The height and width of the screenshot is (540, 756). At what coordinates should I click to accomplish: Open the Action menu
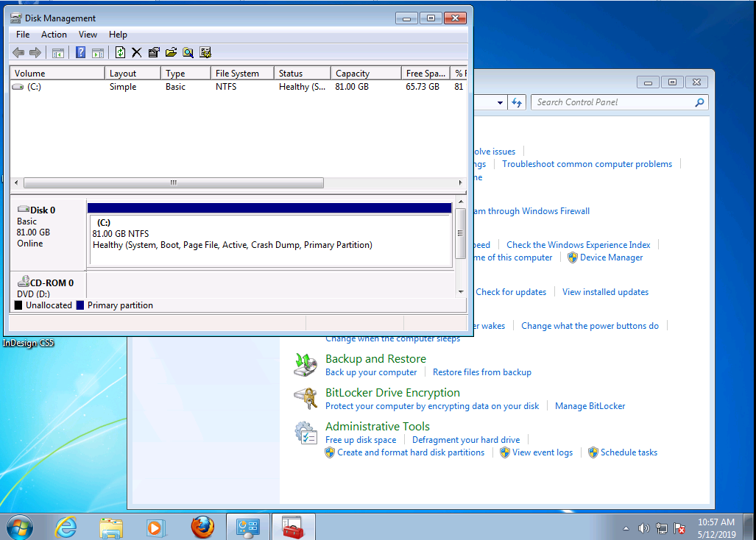54,35
